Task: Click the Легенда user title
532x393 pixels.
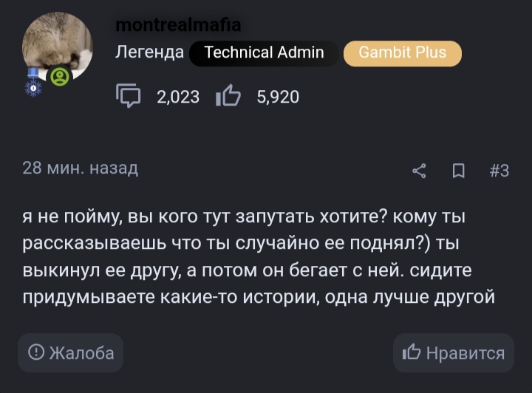Action: point(150,52)
